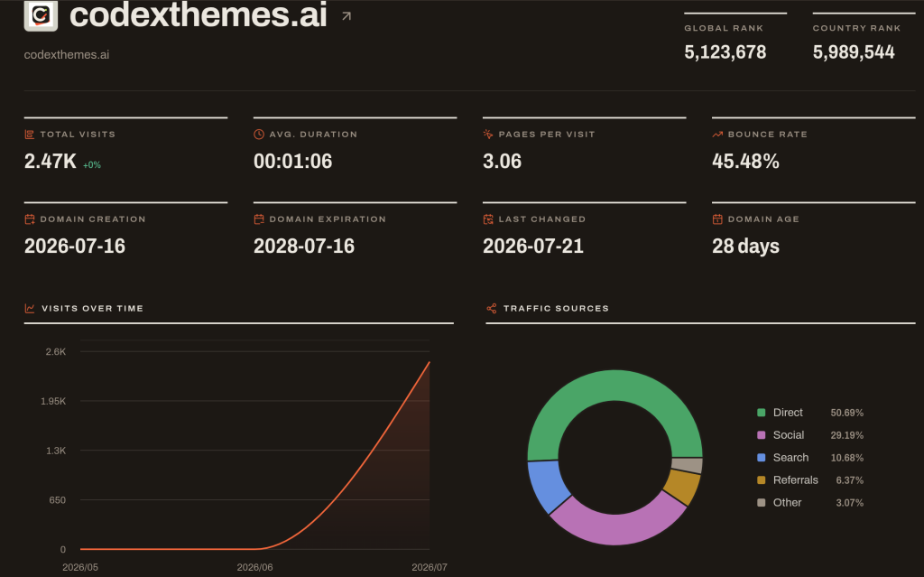Click the gray Other legend swatch
This screenshot has width=924, height=577.
click(x=762, y=503)
